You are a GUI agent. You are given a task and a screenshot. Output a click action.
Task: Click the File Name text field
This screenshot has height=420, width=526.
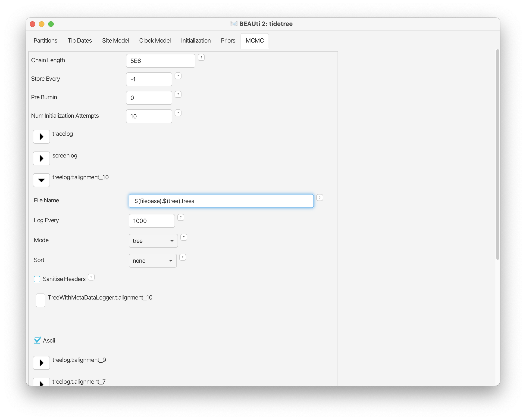point(221,201)
